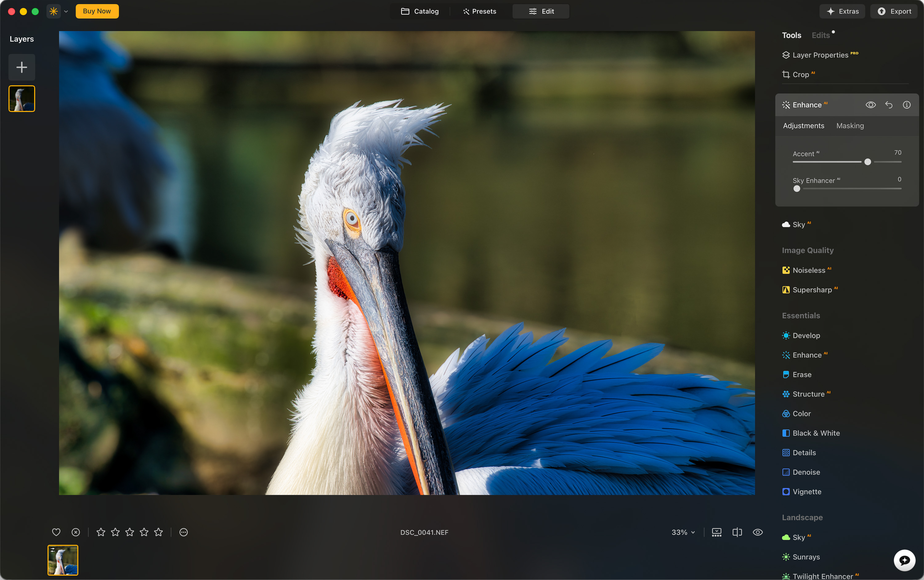Switch to the Tools panel tab

[x=791, y=35]
